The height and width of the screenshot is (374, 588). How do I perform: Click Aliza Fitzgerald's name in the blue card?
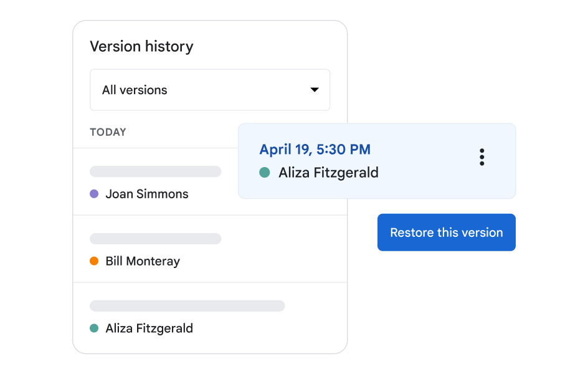click(x=328, y=173)
